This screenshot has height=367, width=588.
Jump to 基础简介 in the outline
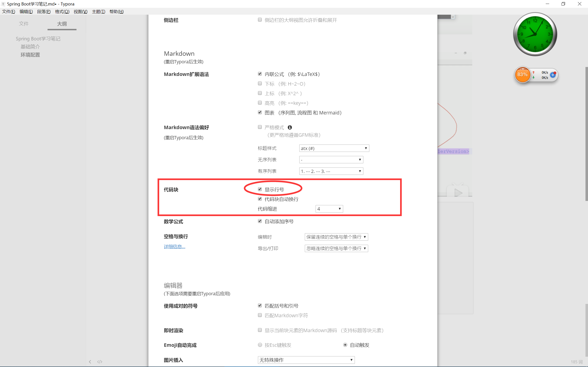(x=30, y=47)
